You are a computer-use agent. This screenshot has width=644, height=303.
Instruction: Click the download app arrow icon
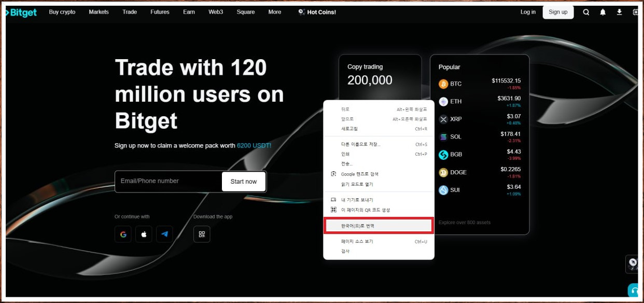(x=619, y=12)
